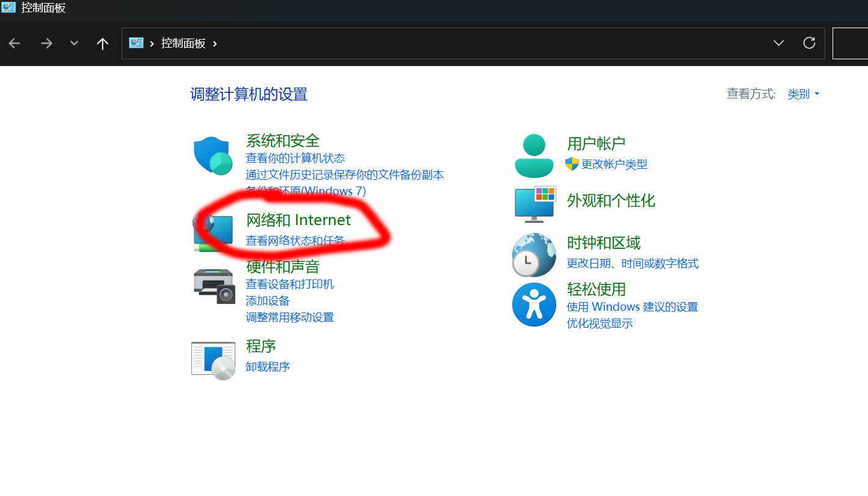Screen dimensions: 868x496
Task: Click the Hardware and Sound printer icon
Action: coord(214,286)
